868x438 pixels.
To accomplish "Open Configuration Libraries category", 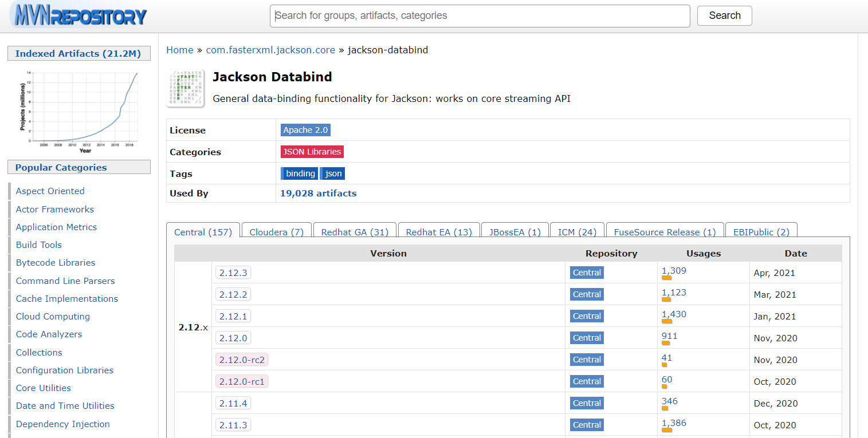I will [x=65, y=370].
